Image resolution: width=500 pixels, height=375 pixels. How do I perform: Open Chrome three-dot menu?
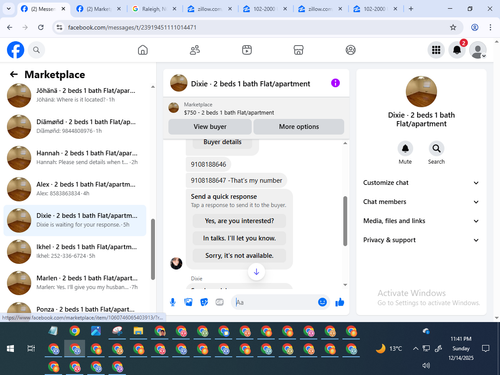click(x=490, y=27)
